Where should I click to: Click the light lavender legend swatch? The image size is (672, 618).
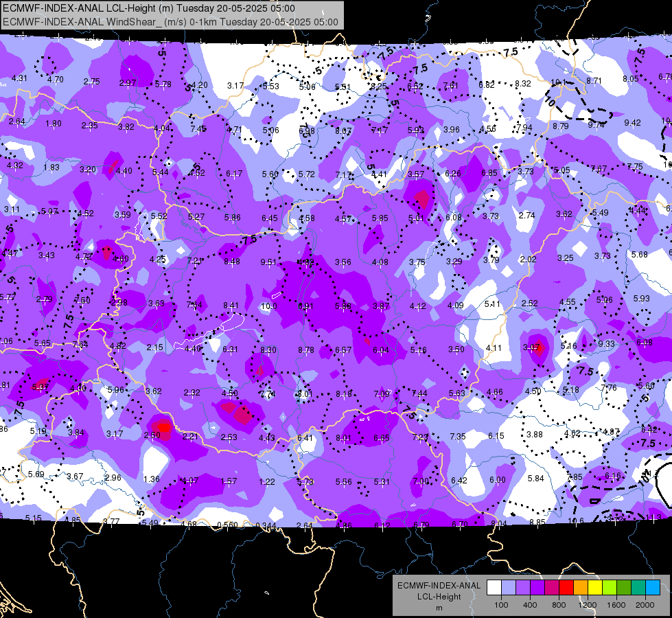click(x=509, y=588)
